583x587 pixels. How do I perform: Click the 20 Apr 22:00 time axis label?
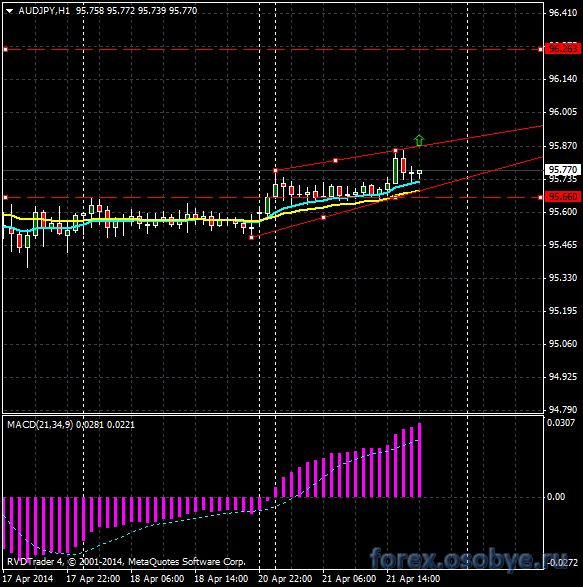tap(285, 579)
